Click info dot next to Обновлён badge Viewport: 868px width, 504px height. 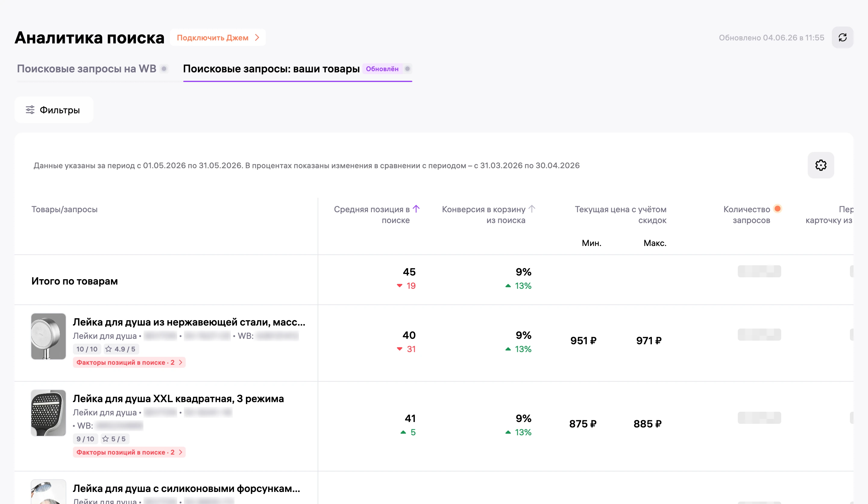coord(407,68)
